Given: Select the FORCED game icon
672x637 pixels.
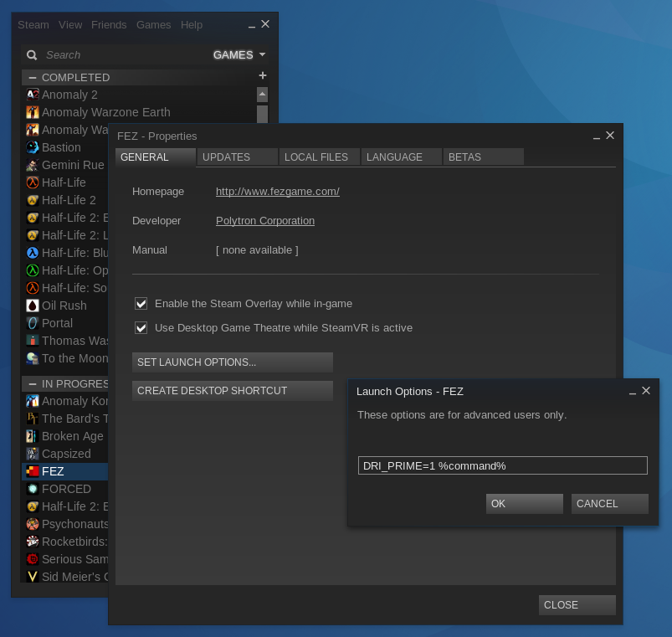Looking at the screenshot, I should 33,489.
